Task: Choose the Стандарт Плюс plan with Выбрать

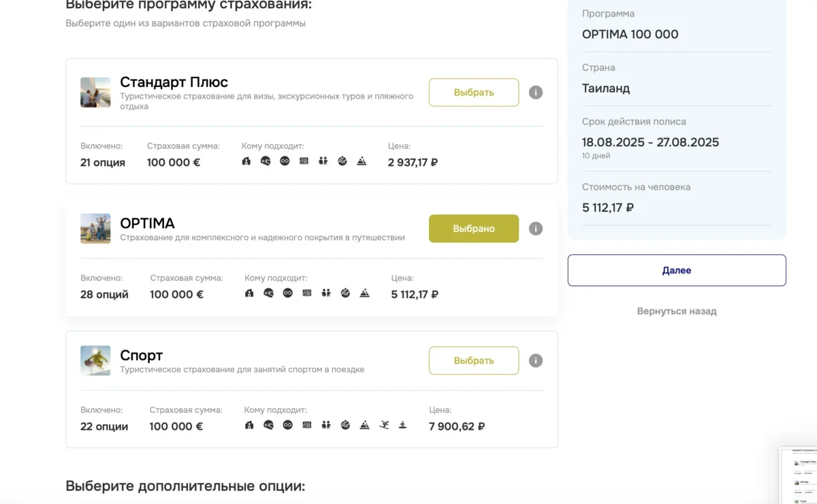Action: [x=474, y=93]
